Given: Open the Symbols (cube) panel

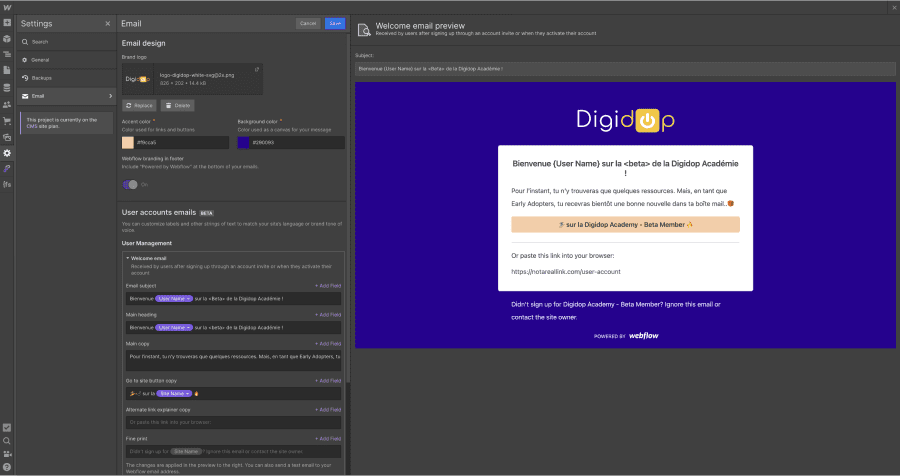Looking at the screenshot, I should point(7,39).
